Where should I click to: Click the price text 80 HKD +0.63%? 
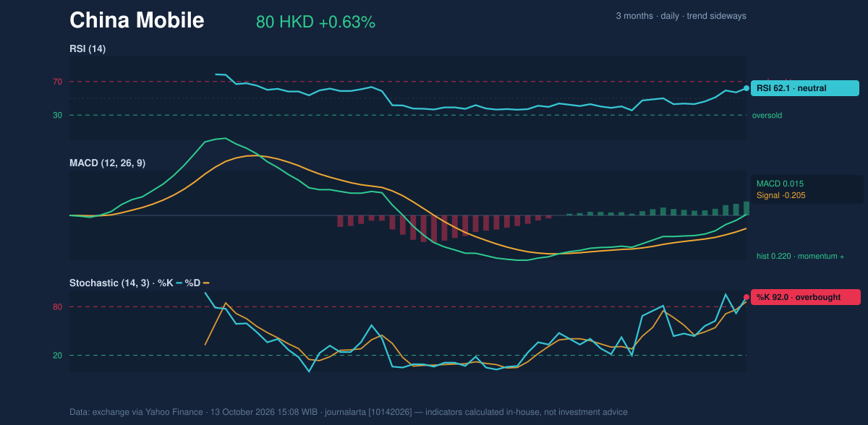[x=315, y=22]
